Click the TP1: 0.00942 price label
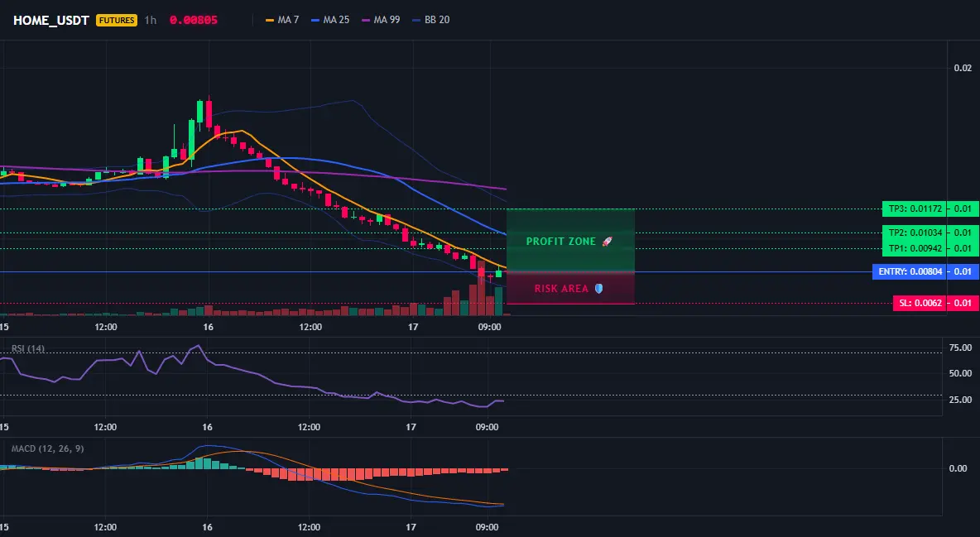 915,248
